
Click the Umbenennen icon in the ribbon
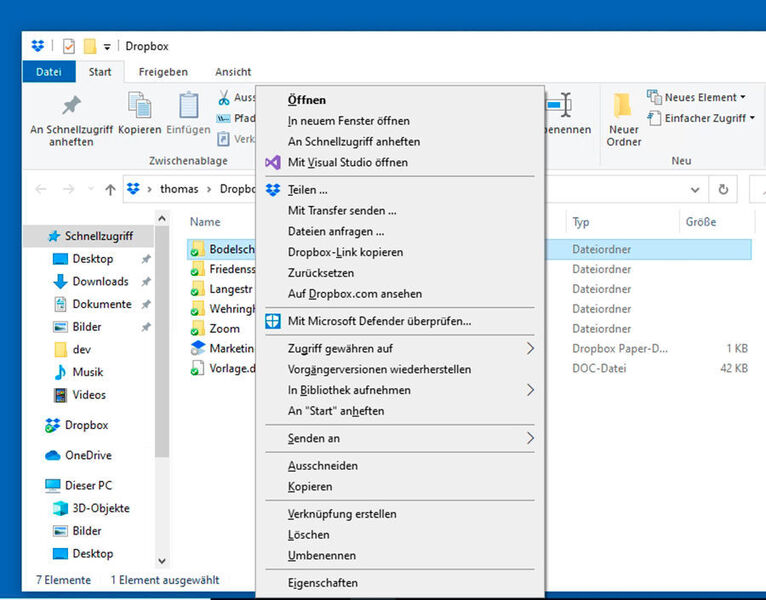pyautogui.click(x=558, y=105)
